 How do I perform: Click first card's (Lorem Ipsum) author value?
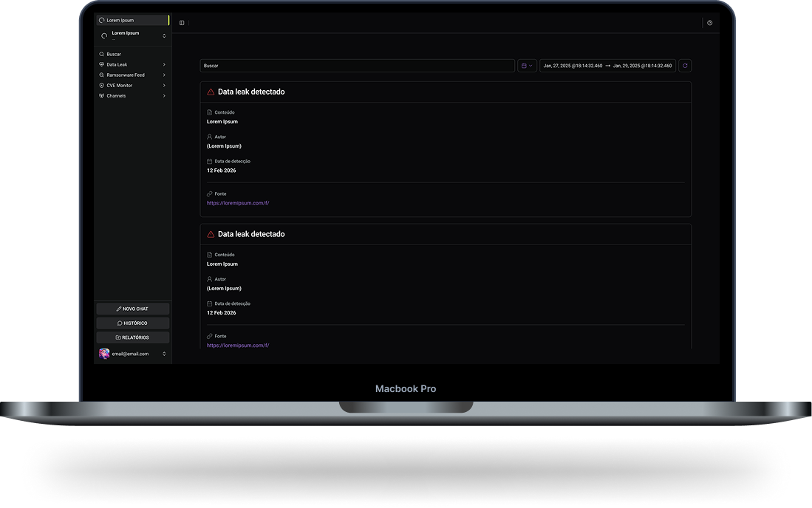224,146
